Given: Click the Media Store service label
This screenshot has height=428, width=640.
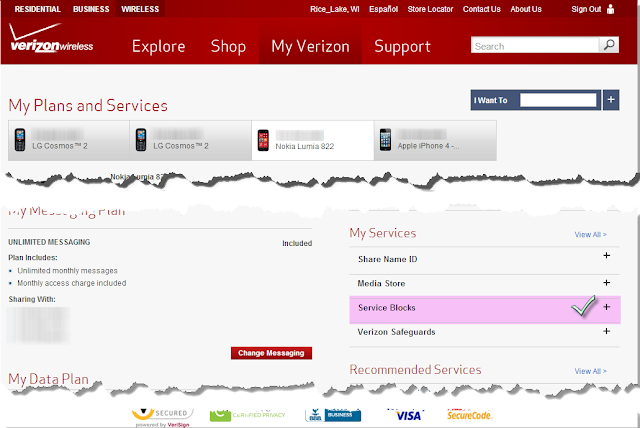Looking at the screenshot, I should click(381, 283).
